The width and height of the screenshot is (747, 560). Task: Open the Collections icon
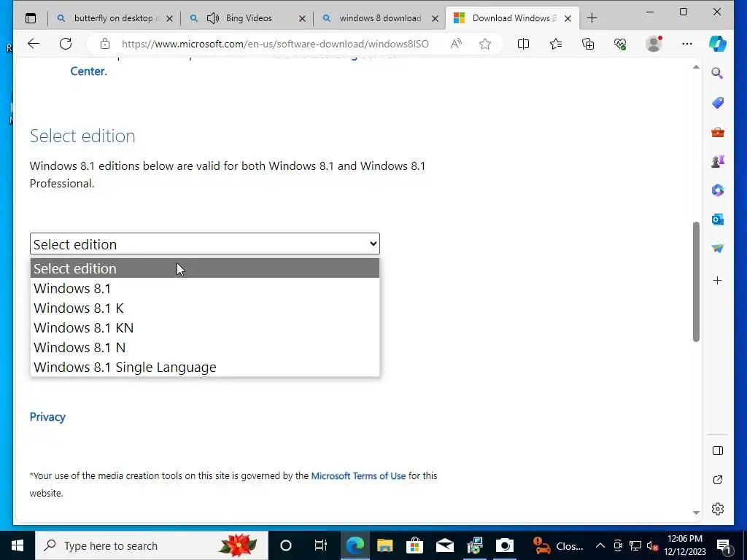(x=588, y=44)
